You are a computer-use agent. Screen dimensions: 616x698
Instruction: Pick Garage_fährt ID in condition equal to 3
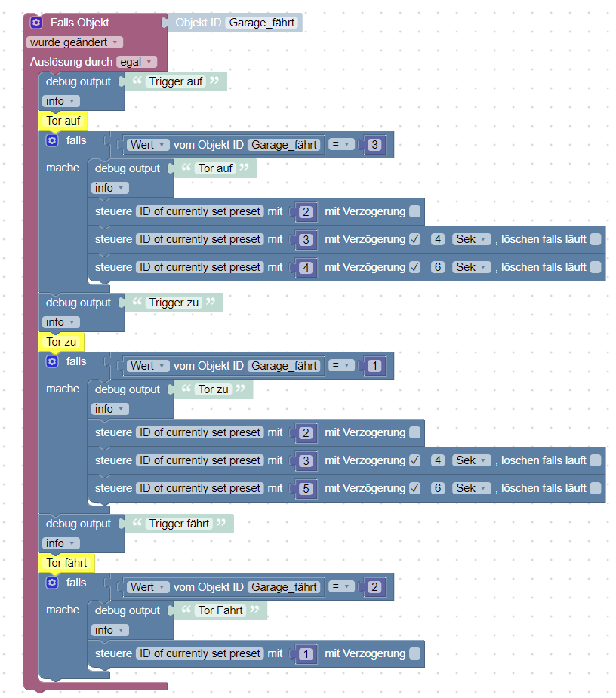click(284, 145)
